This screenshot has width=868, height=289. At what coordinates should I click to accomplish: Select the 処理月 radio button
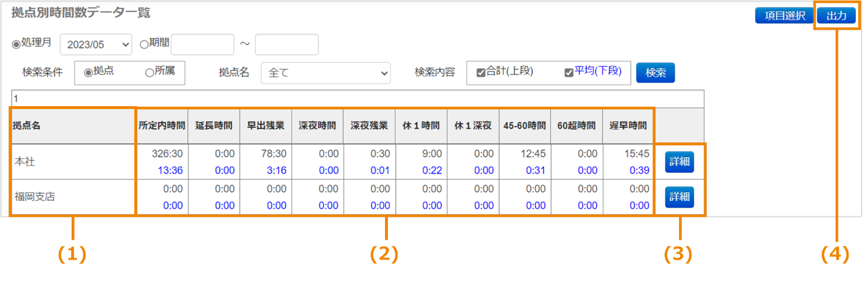[x=16, y=45]
